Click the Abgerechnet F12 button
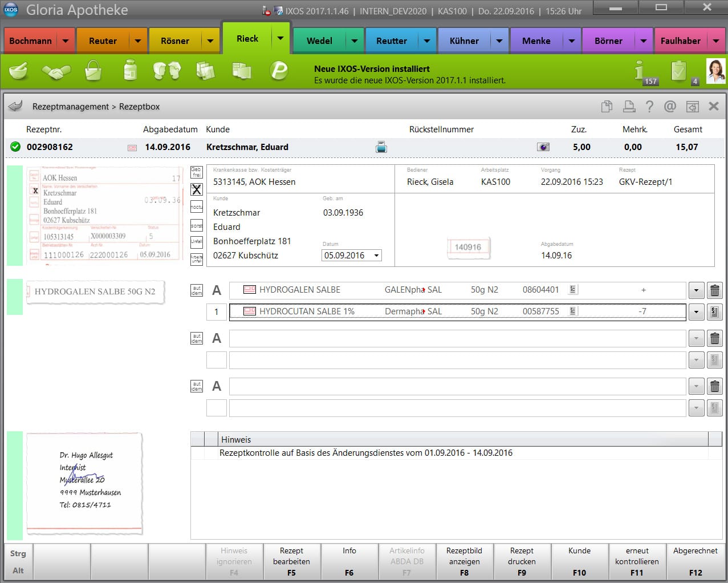728x583 pixels. (x=696, y=561)
